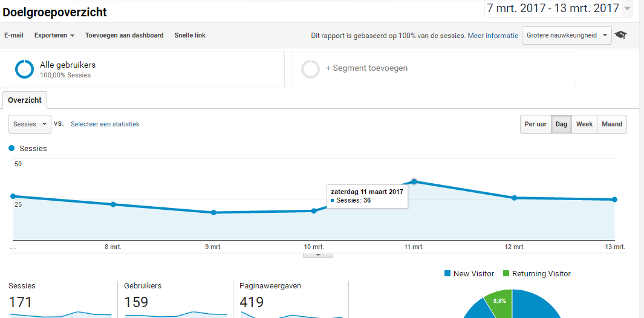Click the grey circle beside Segment toevoegen
644x318 pixels.
coord(310,69)
